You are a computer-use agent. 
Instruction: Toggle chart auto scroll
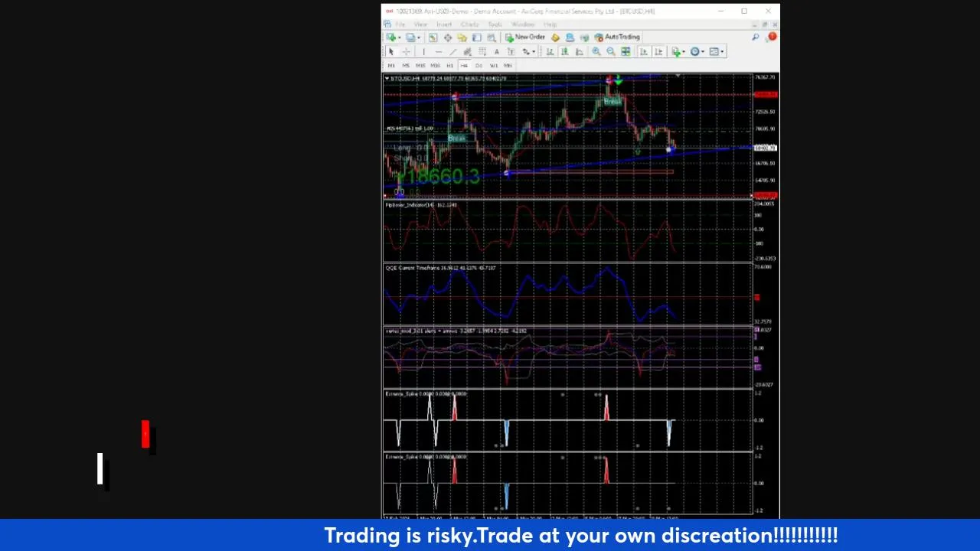coord(644,51)
